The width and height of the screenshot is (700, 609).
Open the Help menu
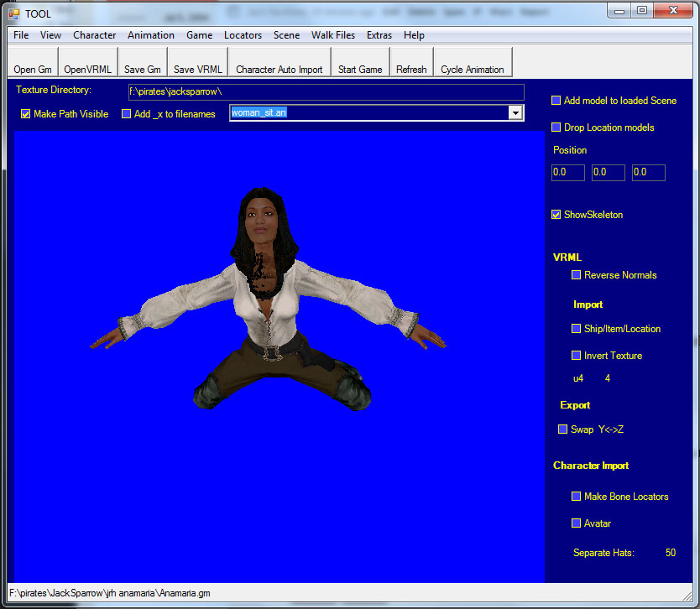tap(414, 35)
